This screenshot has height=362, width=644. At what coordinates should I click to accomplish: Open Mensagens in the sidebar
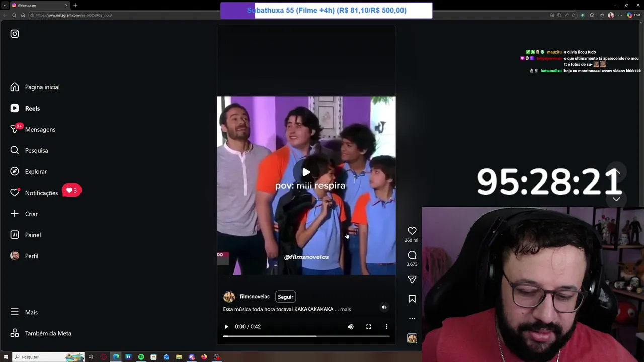(33, 129)
